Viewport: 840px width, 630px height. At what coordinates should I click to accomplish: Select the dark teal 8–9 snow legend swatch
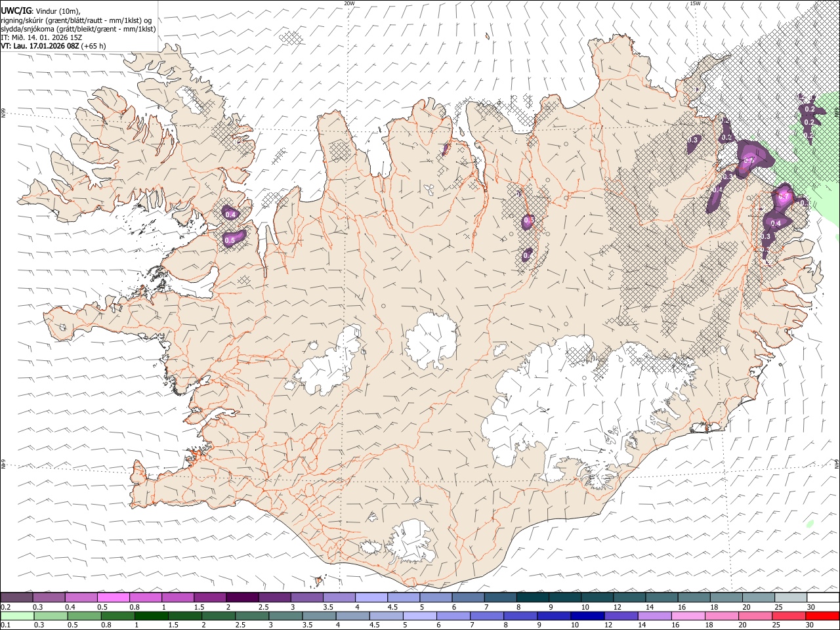coord(533,597)
